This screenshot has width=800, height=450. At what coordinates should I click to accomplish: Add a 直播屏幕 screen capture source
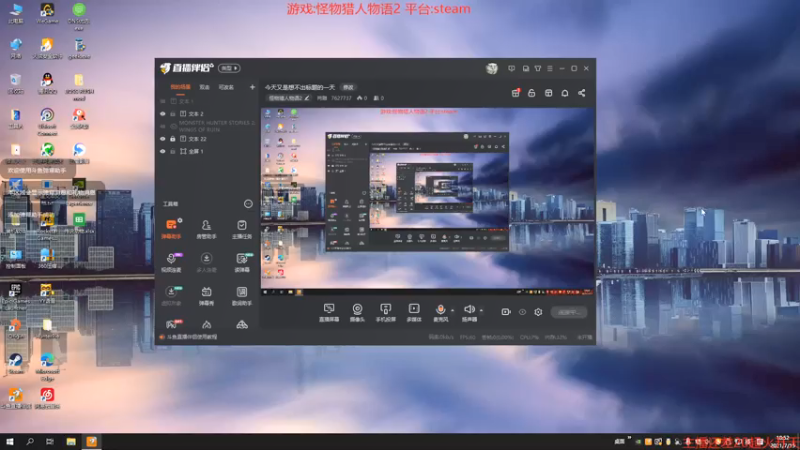(x=329, y=312)
